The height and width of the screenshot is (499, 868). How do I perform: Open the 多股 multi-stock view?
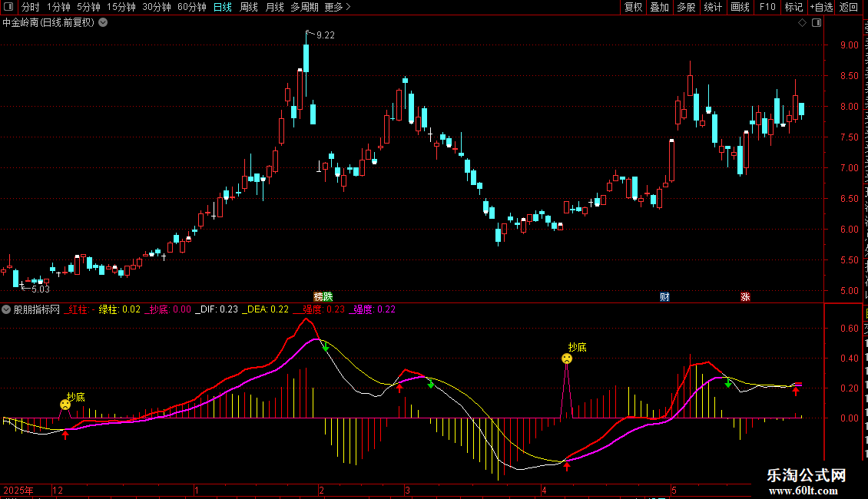pos(686,7)
